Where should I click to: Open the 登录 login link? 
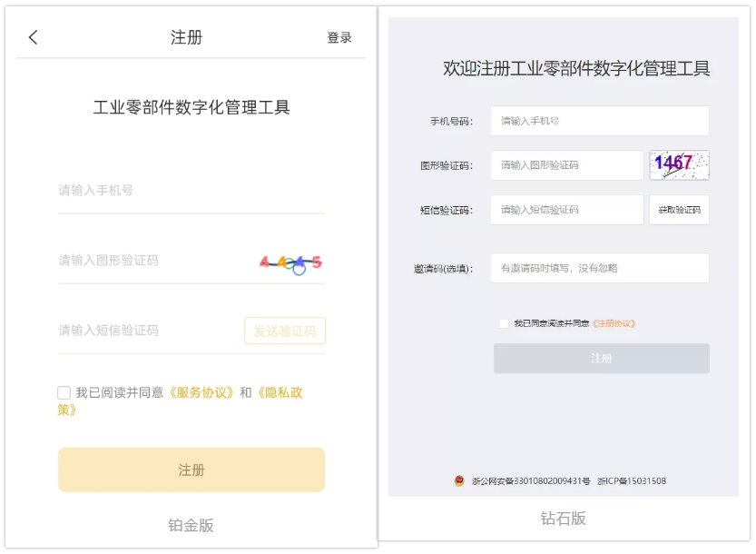tap(339, 37)
